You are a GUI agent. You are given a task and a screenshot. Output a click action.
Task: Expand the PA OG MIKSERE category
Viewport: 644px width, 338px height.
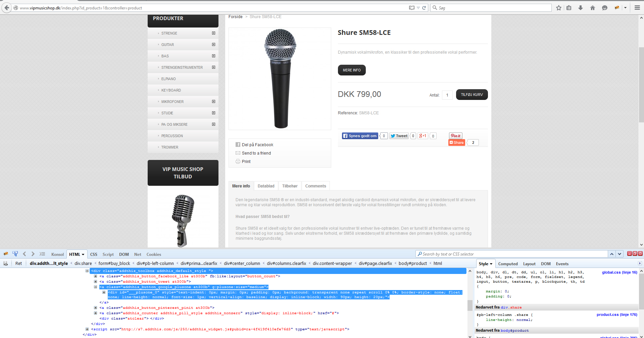pos(213,124)
